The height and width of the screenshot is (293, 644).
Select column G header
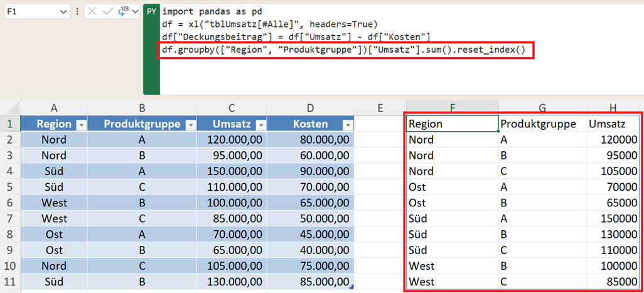542,108
